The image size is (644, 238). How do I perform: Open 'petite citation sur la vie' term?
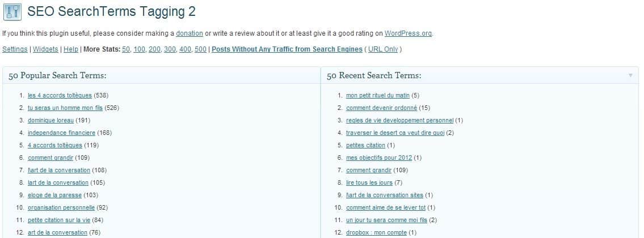pyautogui.click(x=59, y=220)
